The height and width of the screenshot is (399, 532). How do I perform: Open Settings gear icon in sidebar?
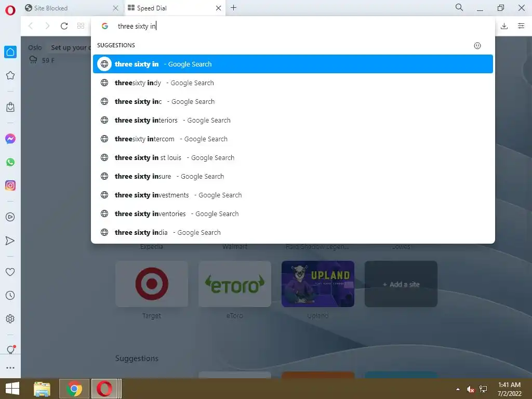pyautogui.click(x=10, y=318)
